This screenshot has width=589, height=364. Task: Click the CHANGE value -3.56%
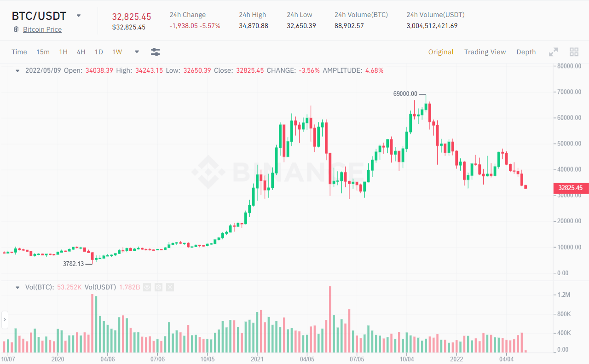309,70
